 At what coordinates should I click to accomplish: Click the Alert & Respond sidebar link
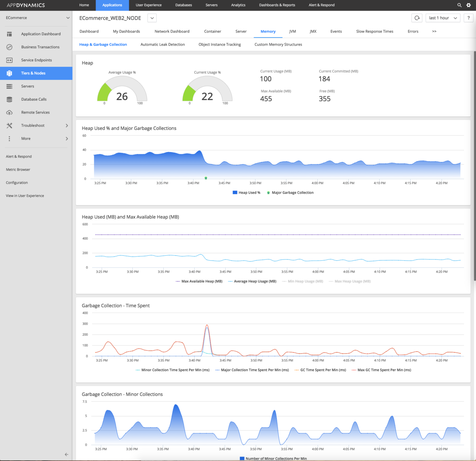(19, 157)
